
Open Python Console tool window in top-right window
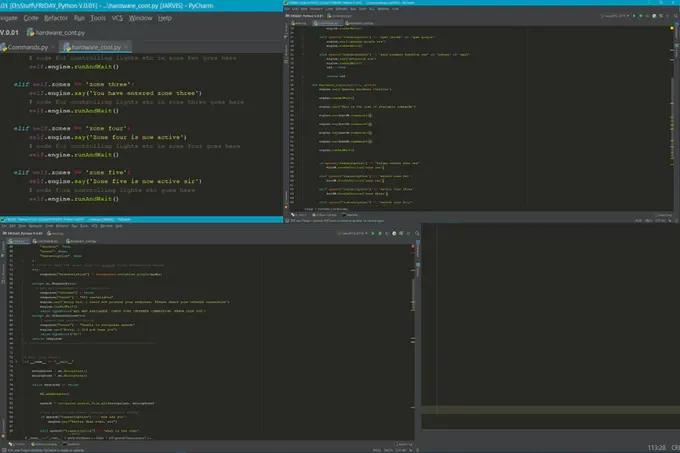[x=324, y=215]
